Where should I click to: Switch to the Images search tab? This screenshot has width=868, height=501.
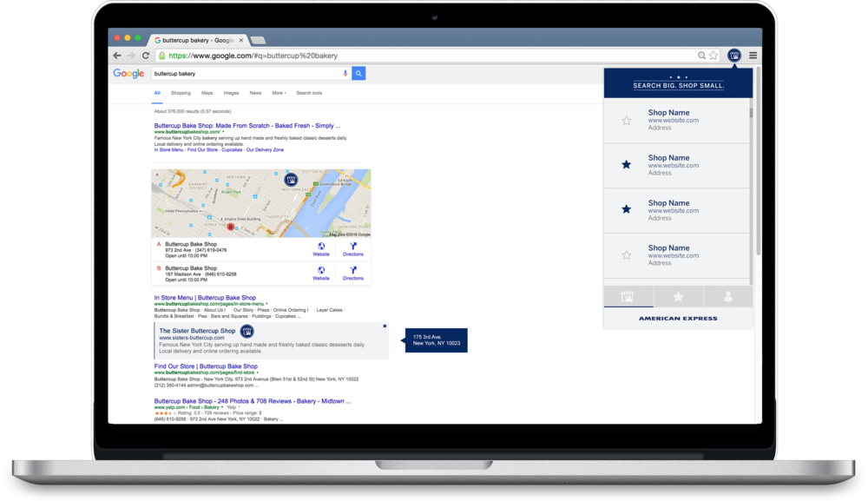(232, 93)
